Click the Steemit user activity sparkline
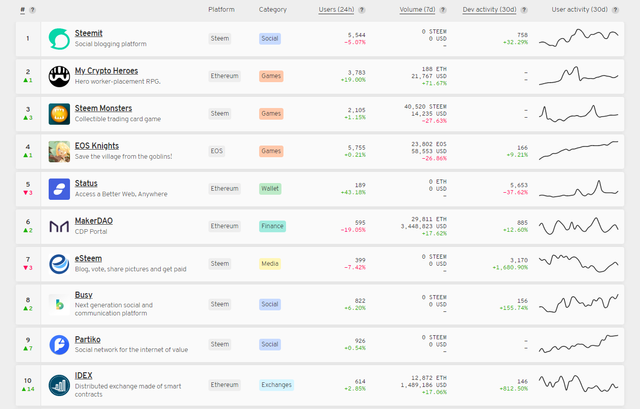The image size is (640, 409). tap(578, 38)
